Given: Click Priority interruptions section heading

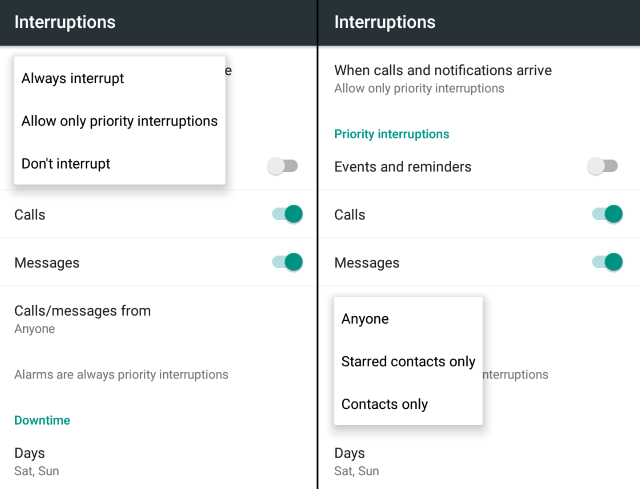Looking at the screenshot, I should click(391, 134).
